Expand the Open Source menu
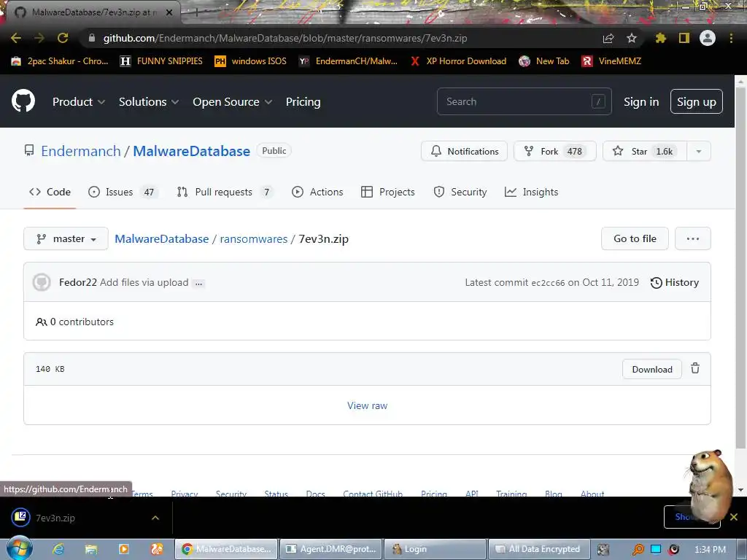 pos(232,102)
